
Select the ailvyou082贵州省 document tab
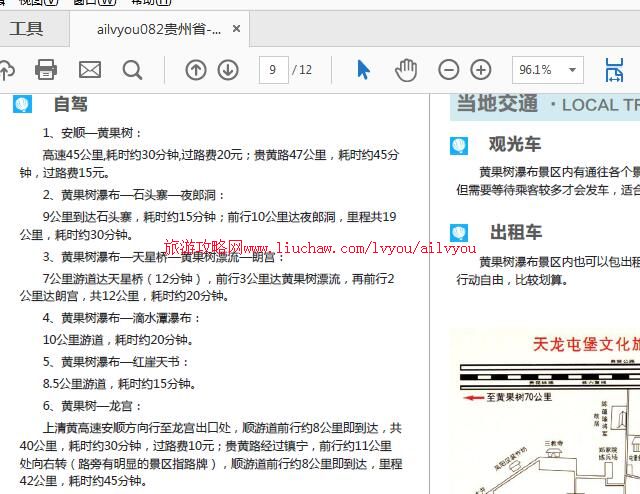(x=158, y=29)
